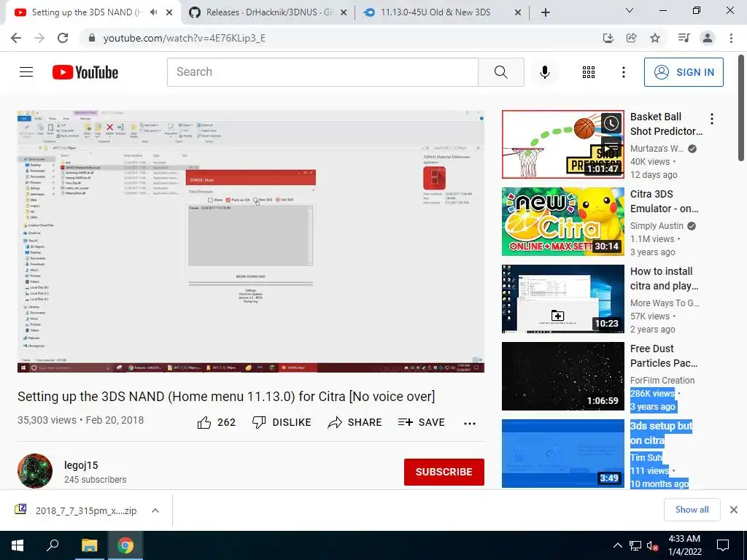The height and width of the screenshot is (560, 747).
Task: Expand the downloaded zip file options
Action: click(155, 510)
